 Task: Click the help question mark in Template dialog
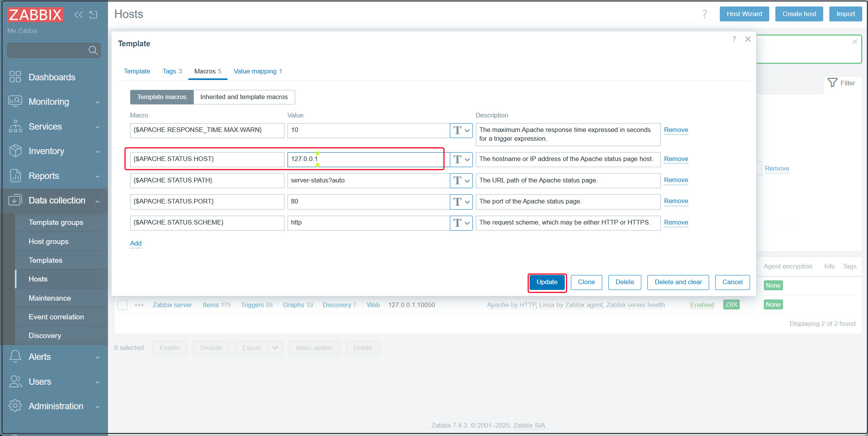pyautogui.click(x=734, y=39)
